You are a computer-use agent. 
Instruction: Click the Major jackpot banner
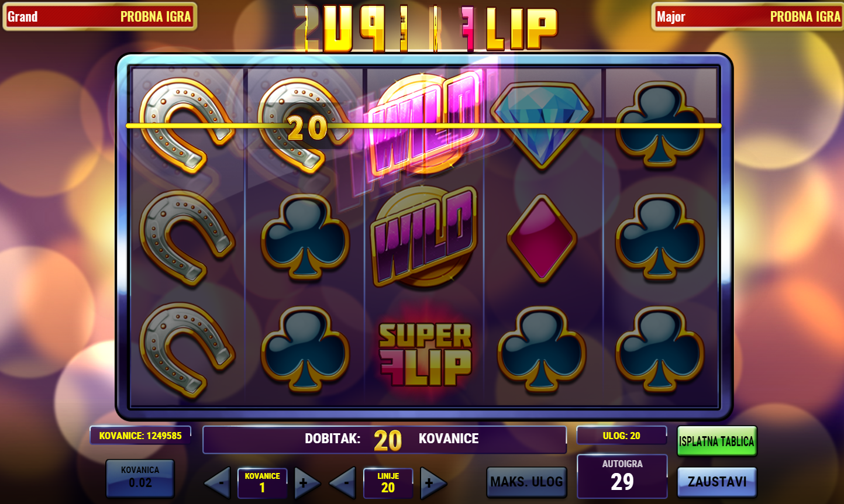click(x=747, y=16)
